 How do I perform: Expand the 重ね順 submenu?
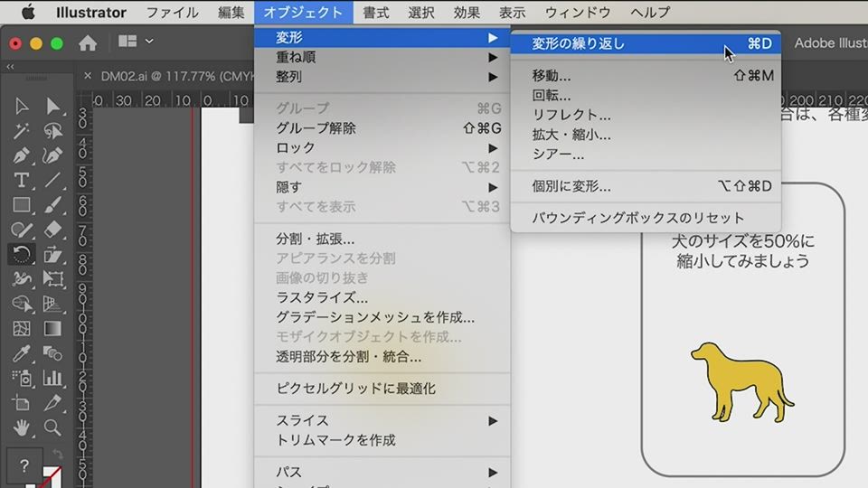point(380,57)
